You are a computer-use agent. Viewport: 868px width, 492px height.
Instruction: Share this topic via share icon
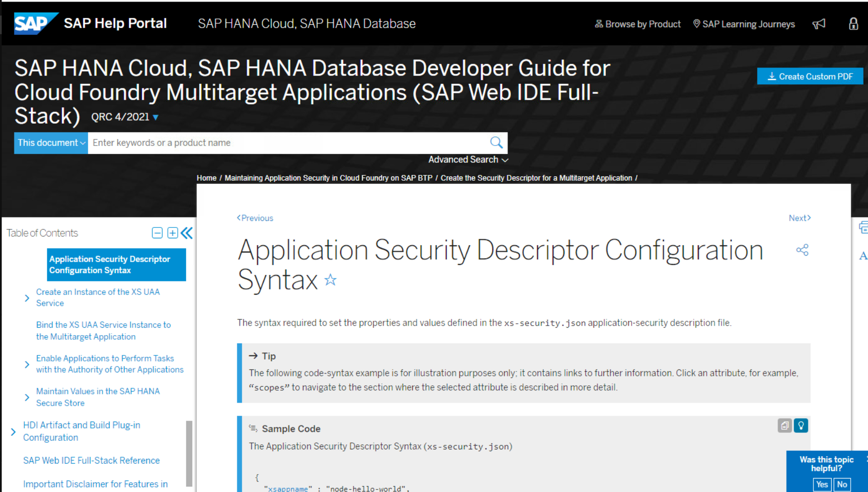coord(802,250)
